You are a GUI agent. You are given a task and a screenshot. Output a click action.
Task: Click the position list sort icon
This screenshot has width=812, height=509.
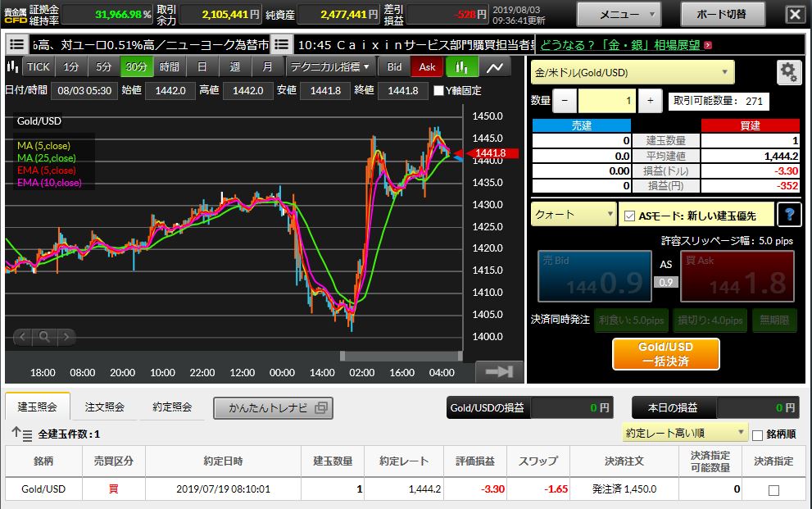tap(22, 434)
